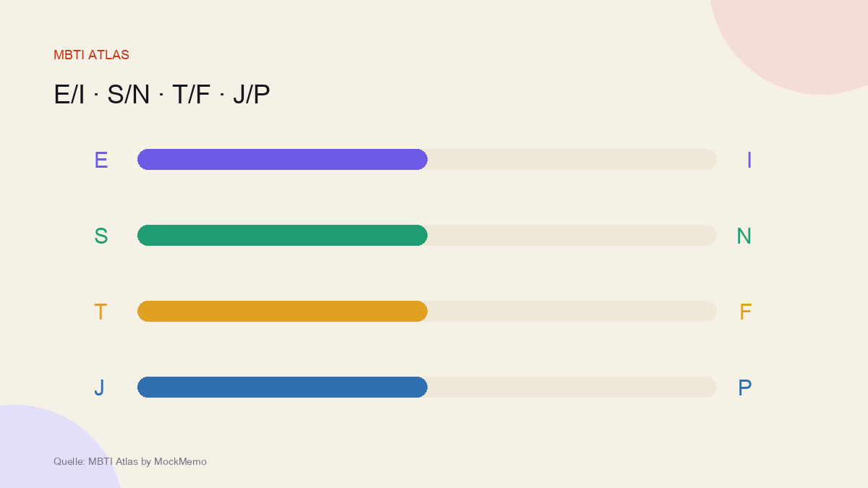Click the unfilled track of the T/F bar
The height and width of the screenshot is (488, 868).
coord(572,311)
